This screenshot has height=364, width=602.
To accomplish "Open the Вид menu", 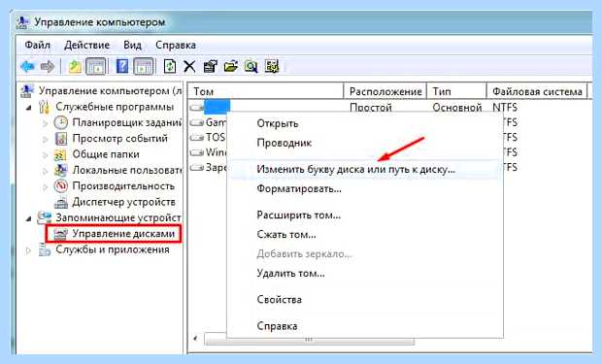I will coord(132,45).
